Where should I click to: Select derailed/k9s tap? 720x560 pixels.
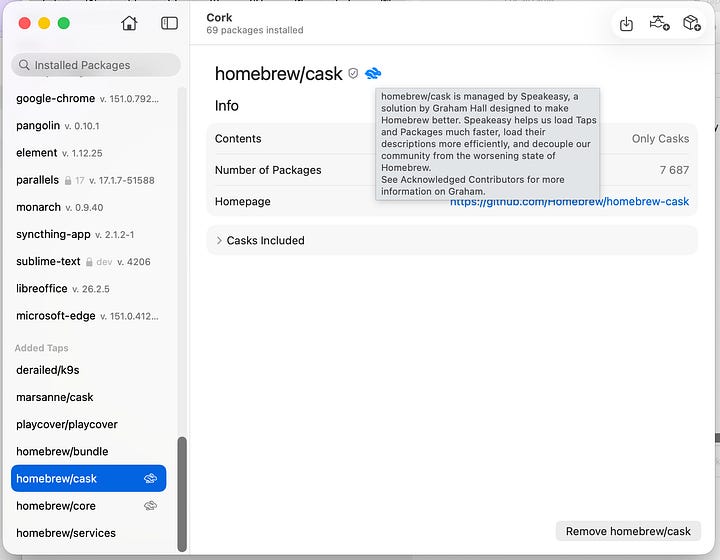[88, 370]
